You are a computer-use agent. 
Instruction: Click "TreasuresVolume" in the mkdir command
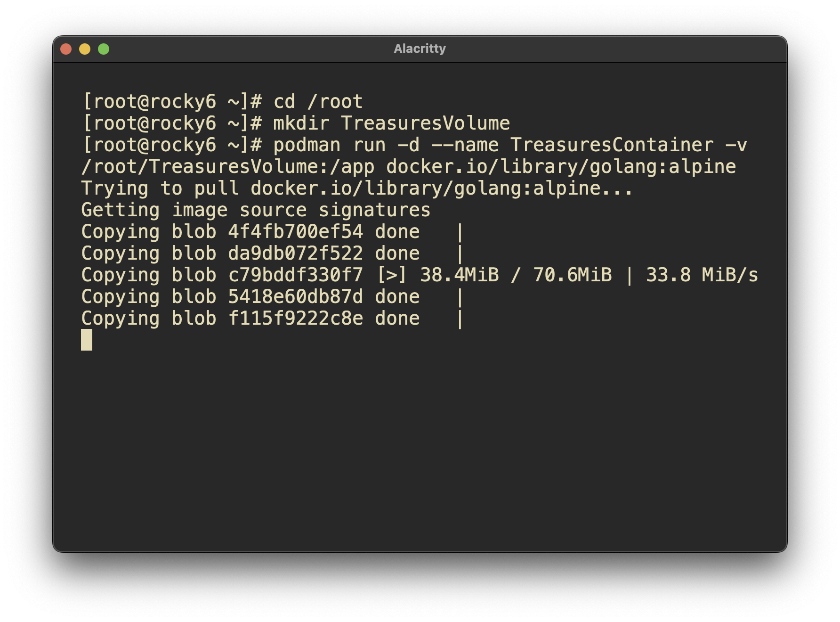[x=425, y=123]
